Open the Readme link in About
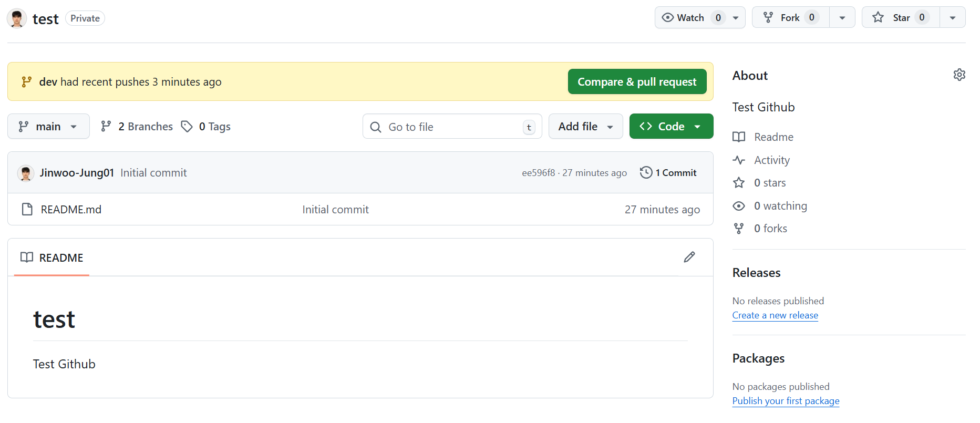The image size is (980, 423). [773, 137]
